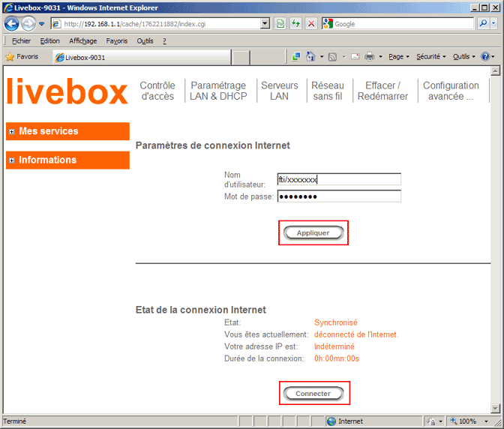The width and height of the screenshot is (504, 429).
Task: Click the 'Synchronisé' status text
Action: click(335, 322)
